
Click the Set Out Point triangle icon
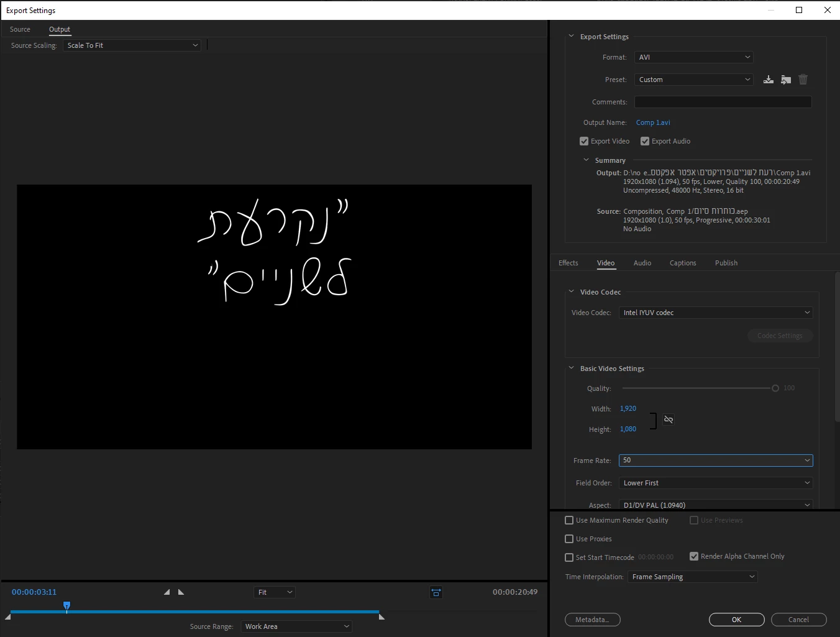coord(181,592)
